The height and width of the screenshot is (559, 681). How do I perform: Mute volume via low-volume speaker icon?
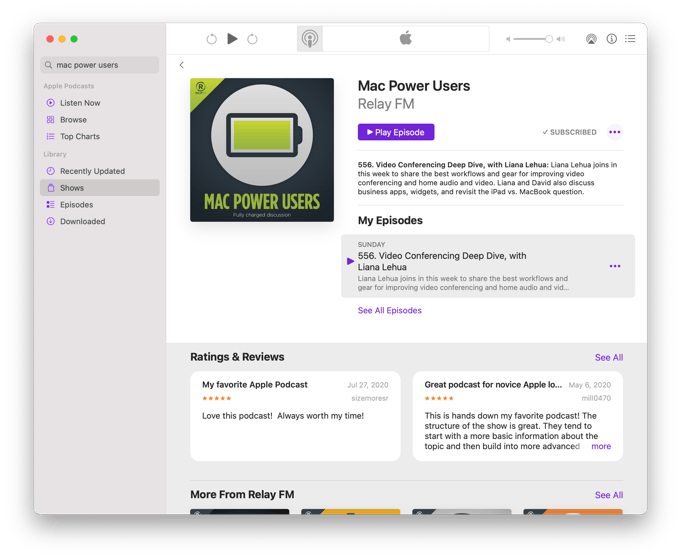coord(508,39)
